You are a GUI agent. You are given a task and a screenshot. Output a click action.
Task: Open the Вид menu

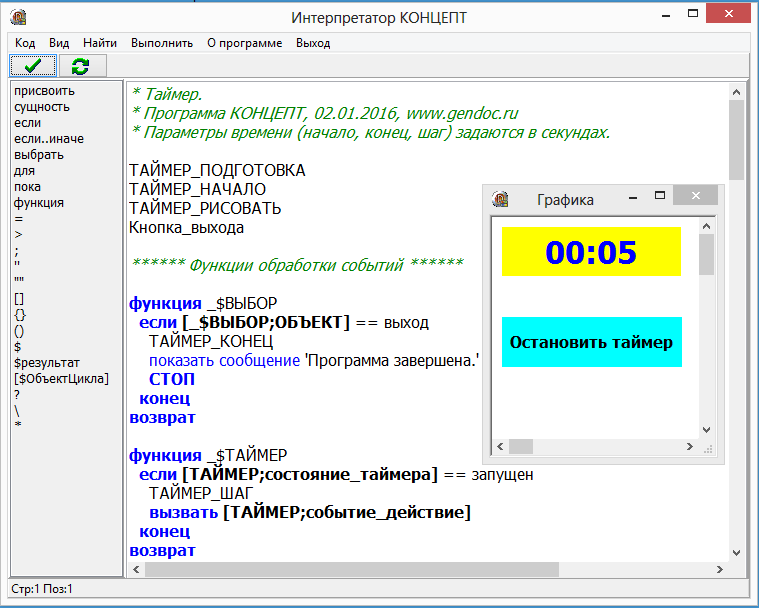point(59,43)
